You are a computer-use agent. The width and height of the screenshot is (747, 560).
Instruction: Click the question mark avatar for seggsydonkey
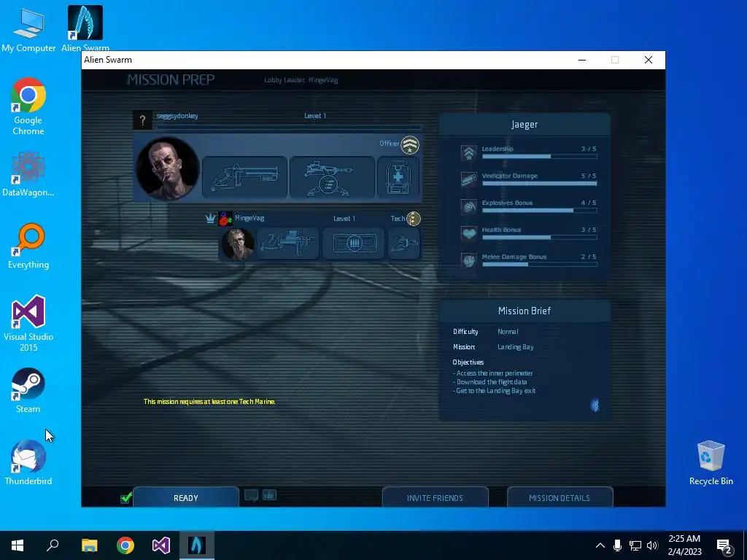point(142,120)
